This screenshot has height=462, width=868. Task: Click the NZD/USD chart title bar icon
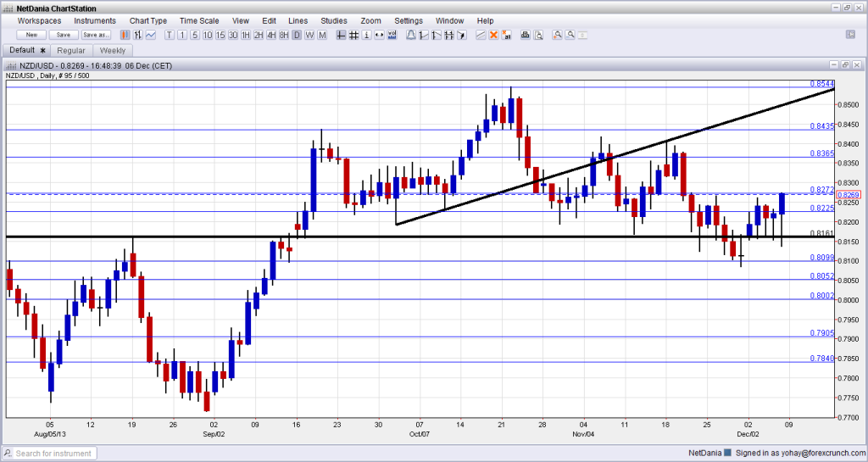(x=10, y=65)
